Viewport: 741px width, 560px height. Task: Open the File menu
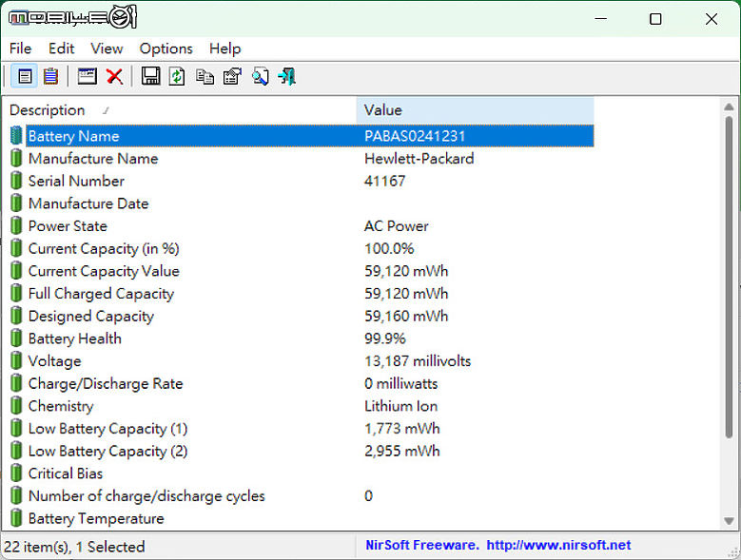point(20,48)
